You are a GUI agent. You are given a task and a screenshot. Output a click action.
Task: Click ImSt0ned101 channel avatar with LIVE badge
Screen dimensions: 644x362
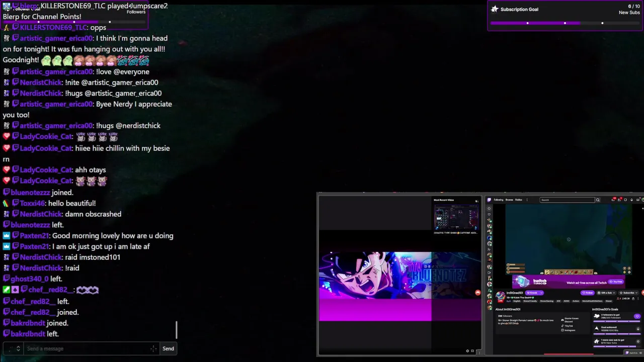pos(501,297)
